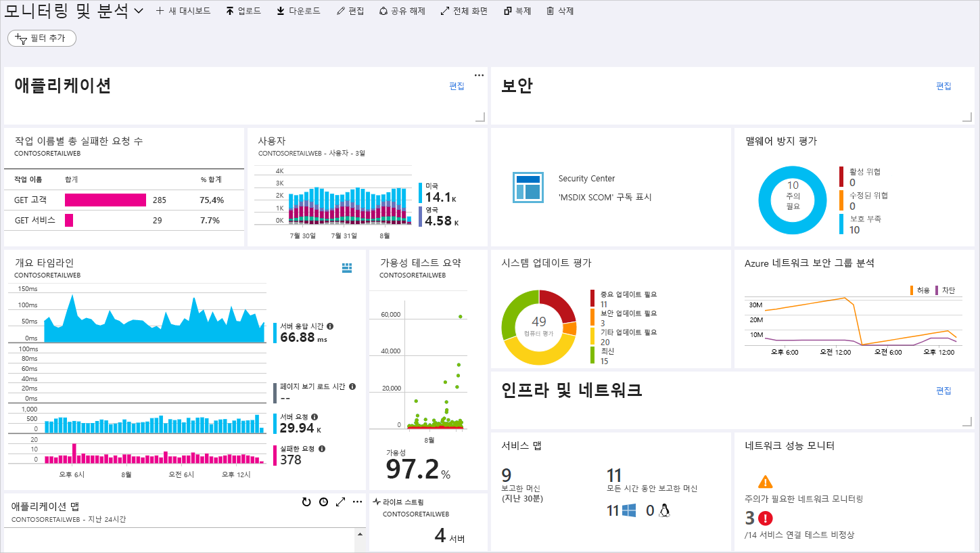Click the 허용 legend item
The width and height of the screenshot is (980, 553).
coord(920,290)
